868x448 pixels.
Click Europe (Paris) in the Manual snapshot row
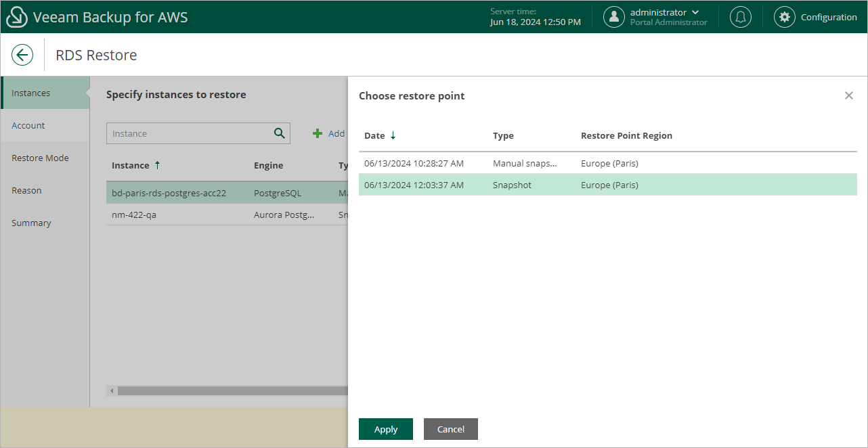click(609, 163)
